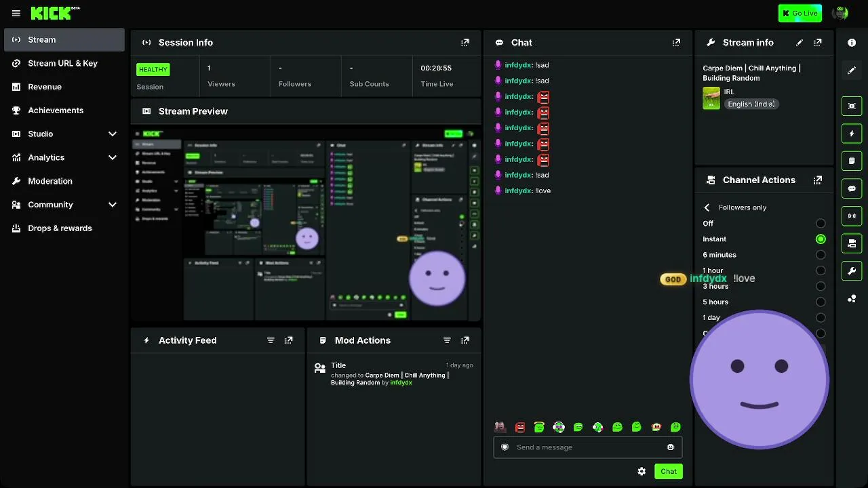Screen dimensions: 868x488
Task: Pop out the Stream info panel
Action: click(x=818, y=43)
